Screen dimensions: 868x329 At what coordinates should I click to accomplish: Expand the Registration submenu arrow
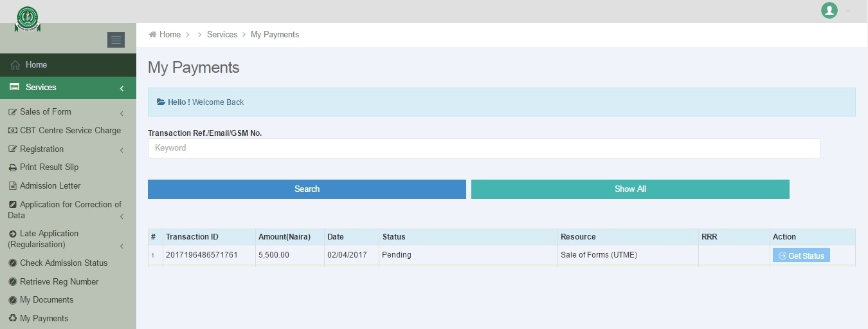122,151
